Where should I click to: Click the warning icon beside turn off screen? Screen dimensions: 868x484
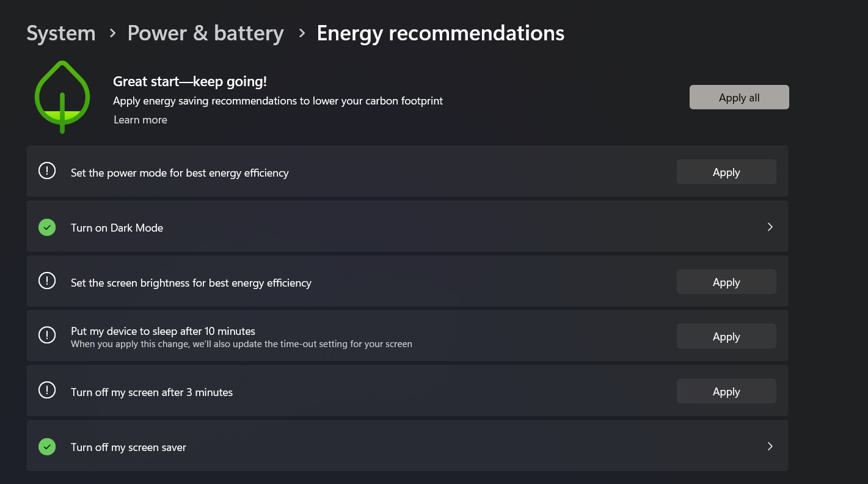tap(47, 391)
